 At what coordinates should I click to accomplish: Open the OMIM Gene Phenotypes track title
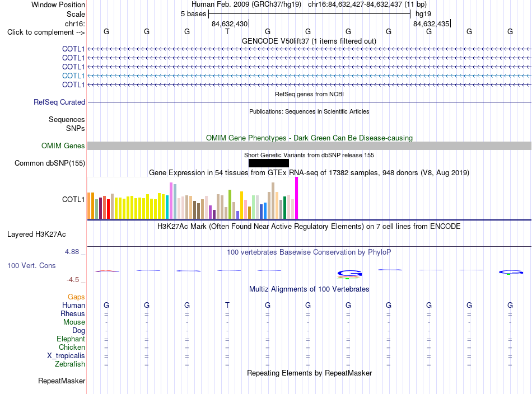pos(310,138)
